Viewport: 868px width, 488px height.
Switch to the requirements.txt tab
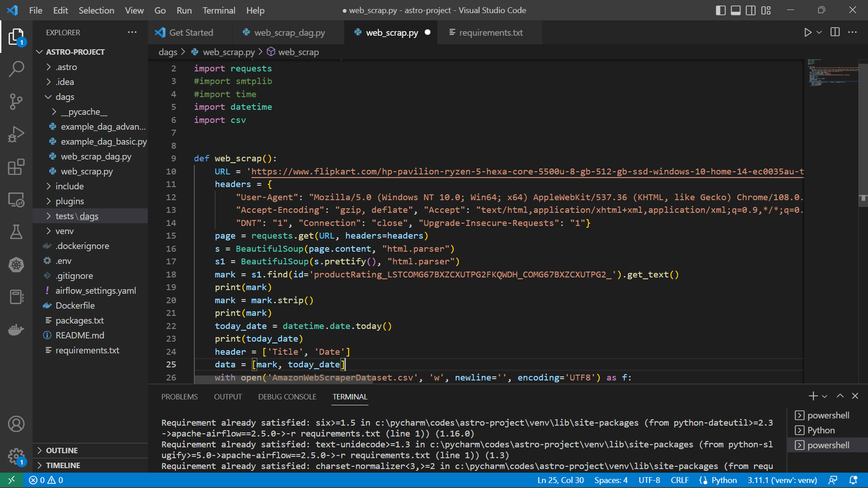click(x=491, y=33)
